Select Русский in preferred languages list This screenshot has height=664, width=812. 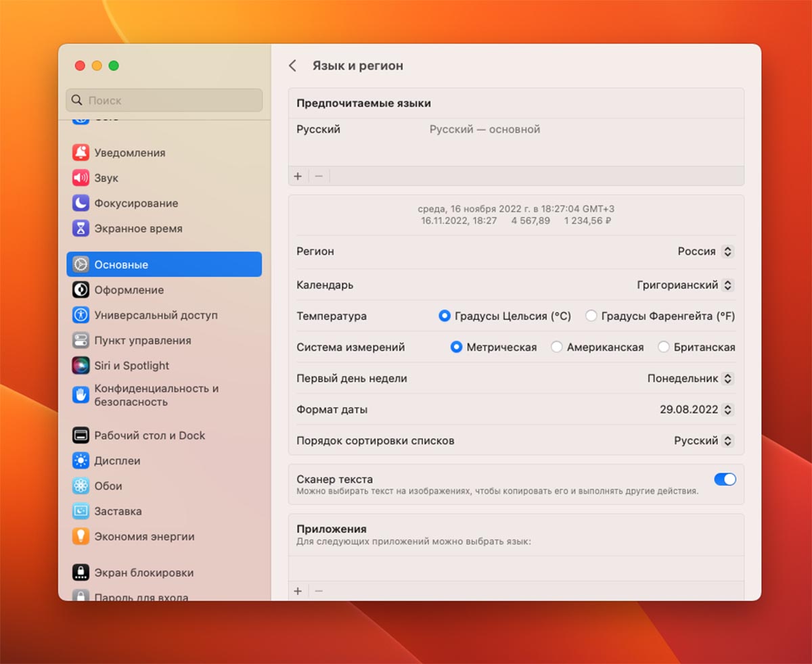pos(319,129)
